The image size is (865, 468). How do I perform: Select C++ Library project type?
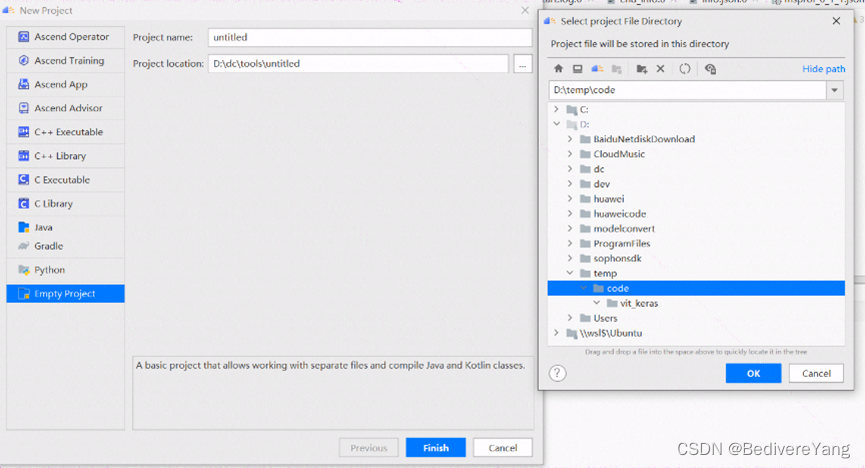click(x=66, y=156)
